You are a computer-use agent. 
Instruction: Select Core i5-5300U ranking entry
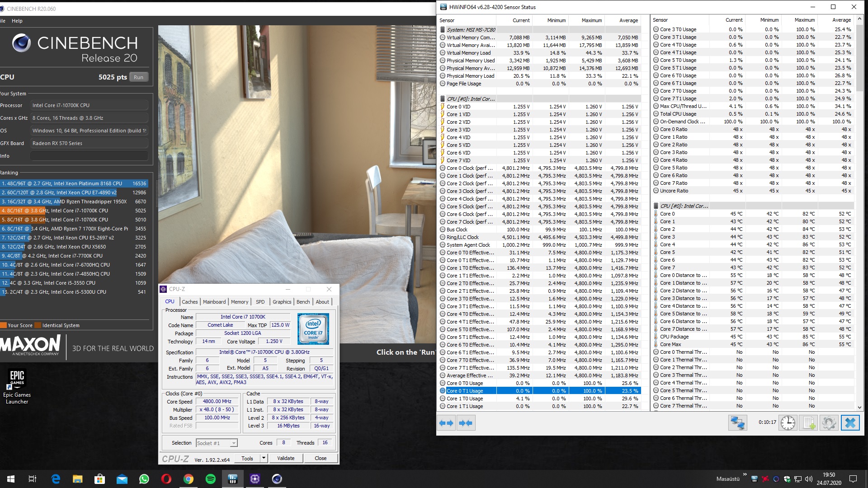coord(74,292)
